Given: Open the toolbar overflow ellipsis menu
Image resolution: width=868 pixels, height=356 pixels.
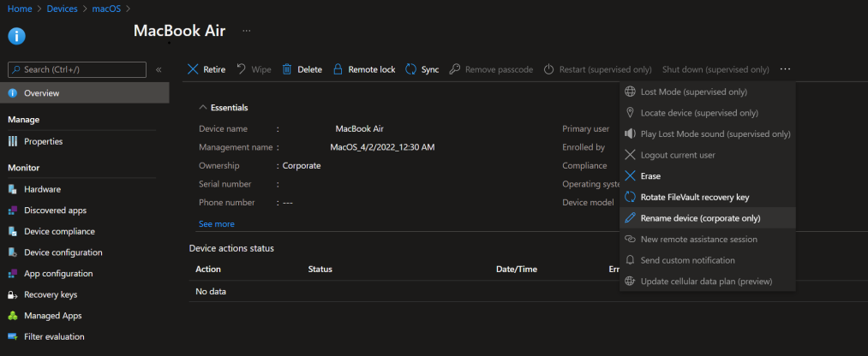Looking at the screenshot, I should (x=785, y=69).
